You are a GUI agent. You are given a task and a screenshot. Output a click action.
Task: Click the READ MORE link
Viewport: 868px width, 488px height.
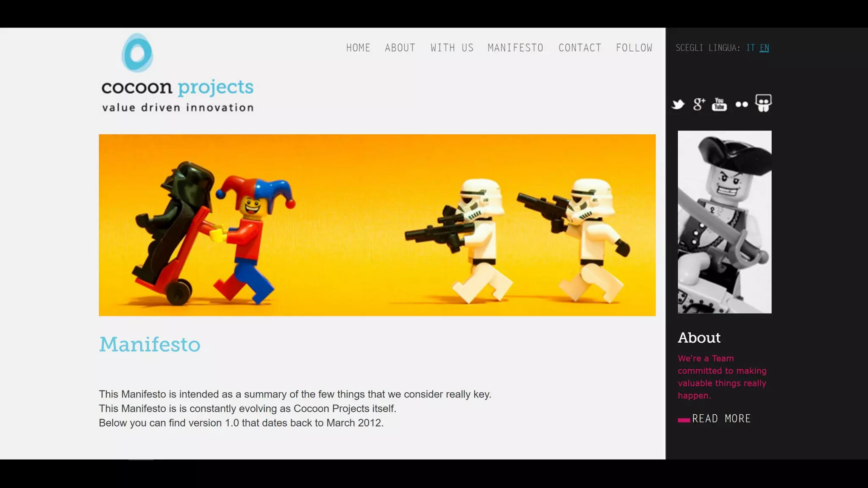[x=721, y=419]
